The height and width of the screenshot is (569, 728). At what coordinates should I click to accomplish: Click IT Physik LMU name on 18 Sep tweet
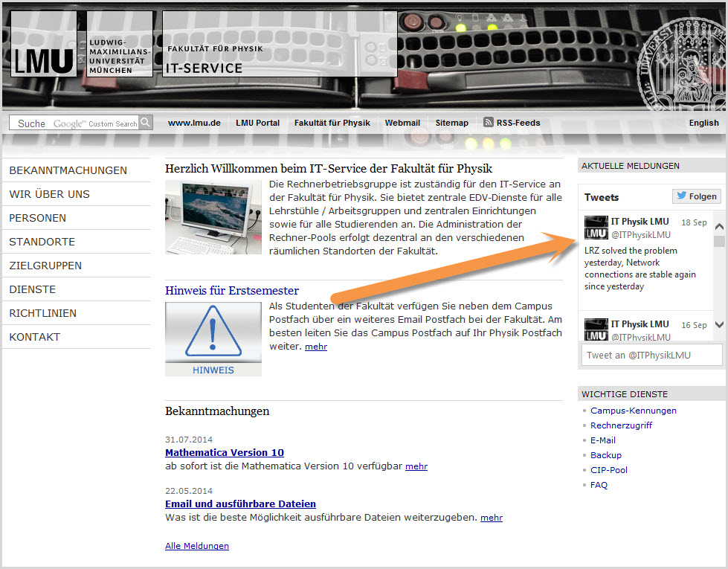tap(640, 222)
